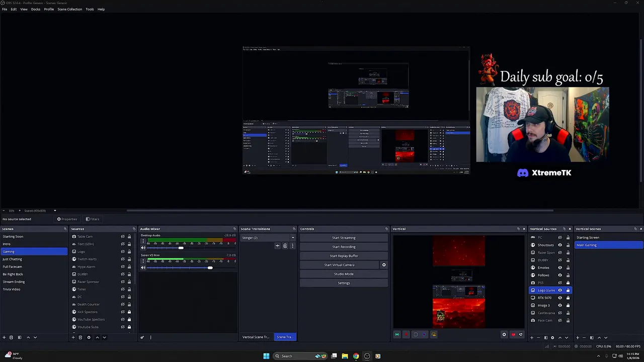Open scene filters icon in Scenes toolbar
The image size is (644, 362).
[20, 337]
